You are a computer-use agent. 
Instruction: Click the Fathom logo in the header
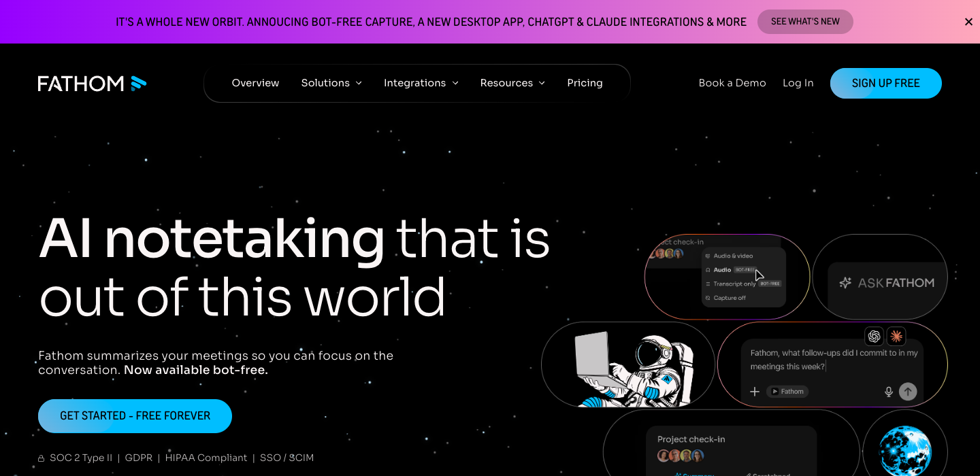tap(93, 83)
